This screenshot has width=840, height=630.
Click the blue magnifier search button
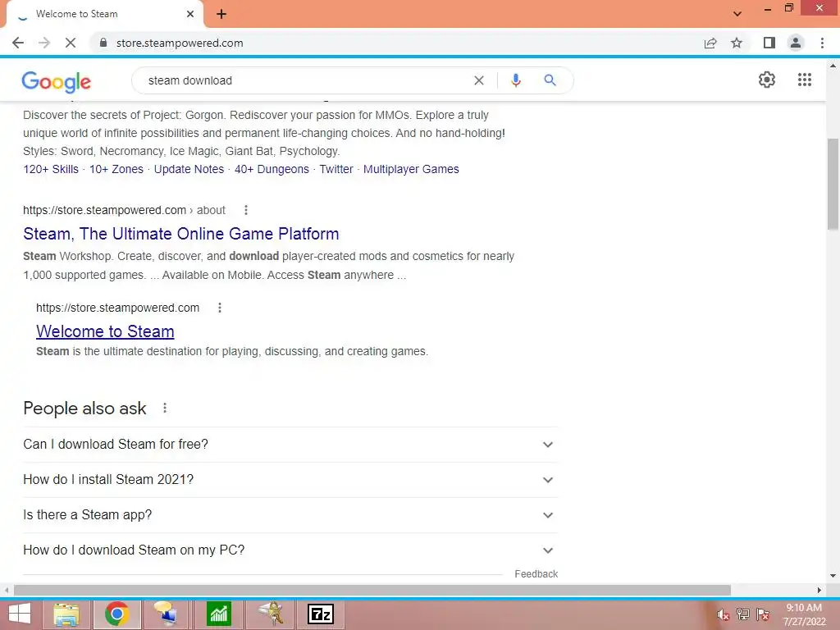coord(550,80)
